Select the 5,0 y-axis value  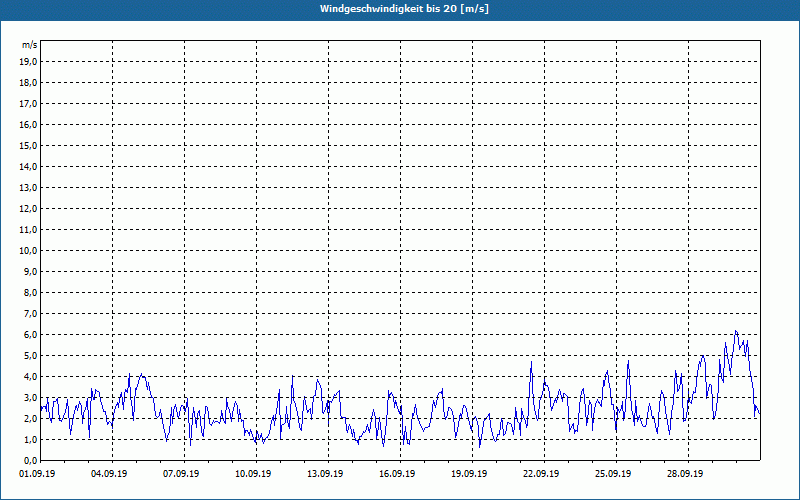31,356
